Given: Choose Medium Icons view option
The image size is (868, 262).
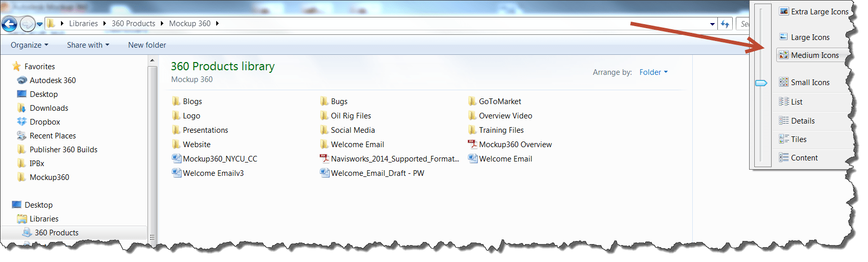Looking at the screenshot, I should coord(811,55).
